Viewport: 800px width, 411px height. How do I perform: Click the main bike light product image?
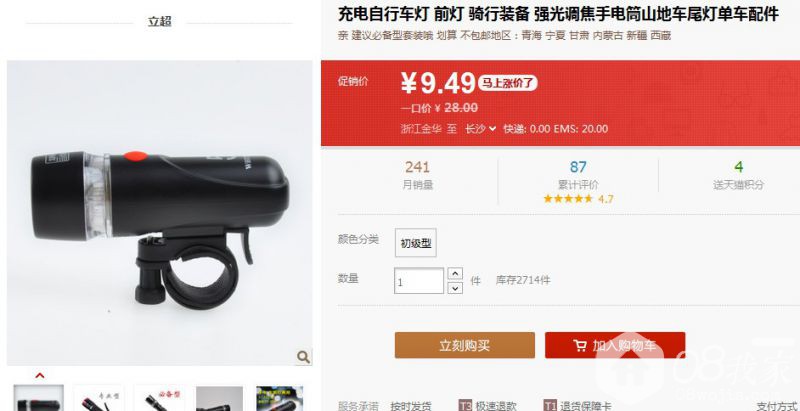(160, 213)
